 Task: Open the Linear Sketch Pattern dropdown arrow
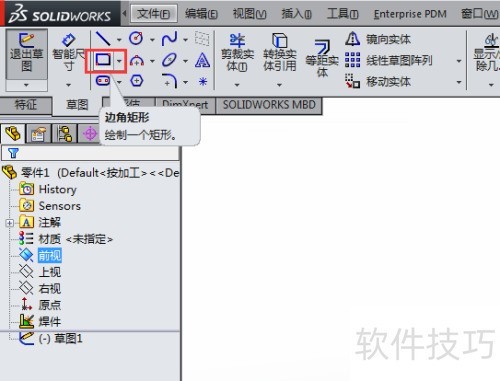click(x=459, y=61)
